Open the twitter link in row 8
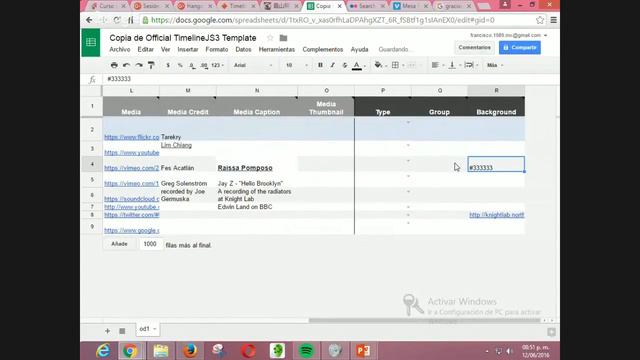Image resolution: width=640 pixels, height=360 pixels. 131,215
